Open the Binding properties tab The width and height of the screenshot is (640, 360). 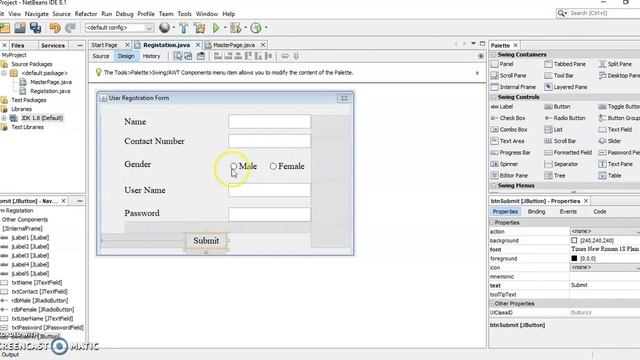click(536, 211)
